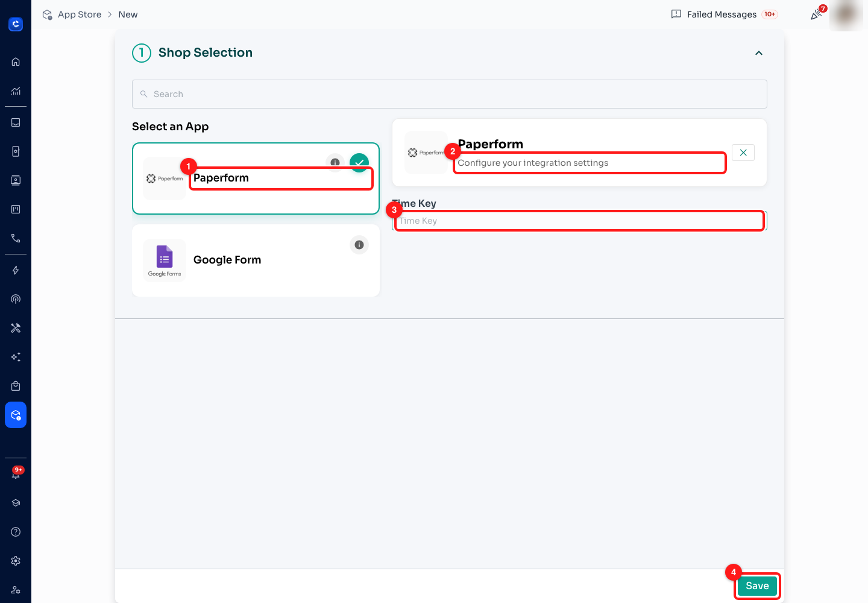Open the AI sparkles icon in sidebar
868x603 pixels.
16,357
